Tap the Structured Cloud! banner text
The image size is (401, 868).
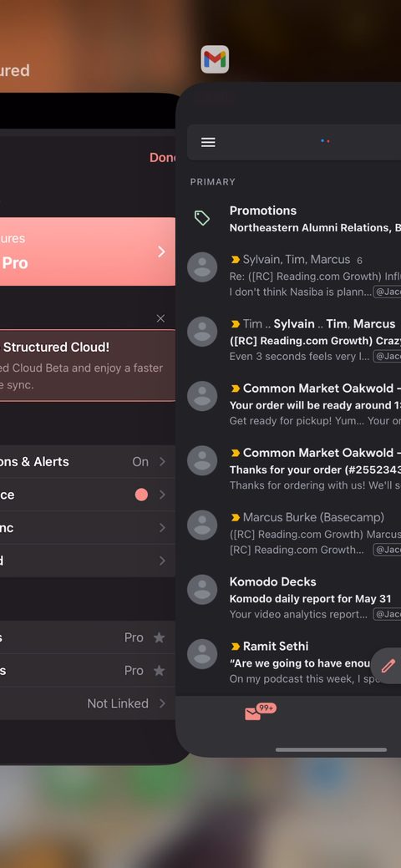pos(56,347)
